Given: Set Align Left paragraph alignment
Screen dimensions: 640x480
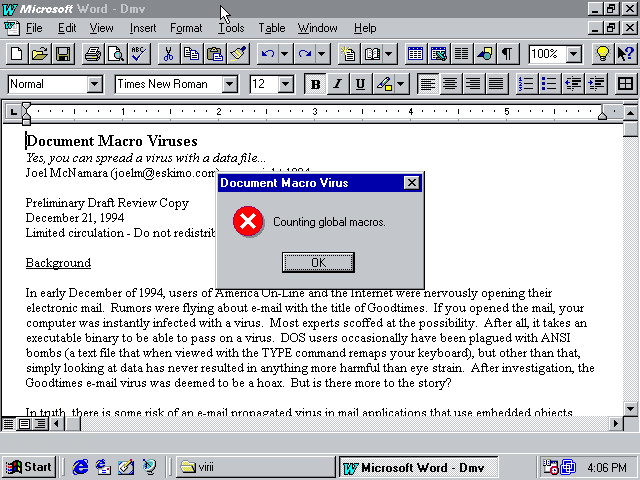Looking at the screenshot, I should tap(427, 84).
